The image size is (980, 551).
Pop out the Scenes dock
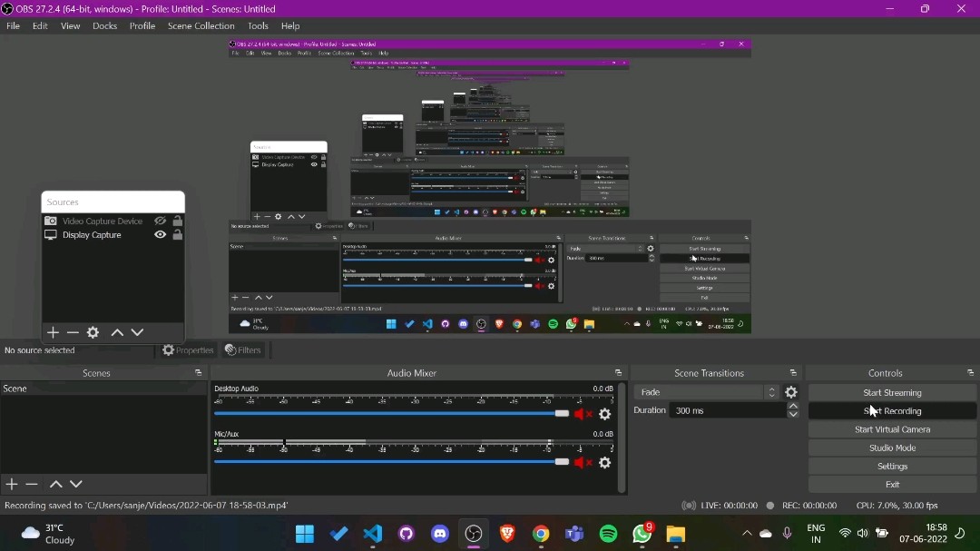(x=198, y=373)
